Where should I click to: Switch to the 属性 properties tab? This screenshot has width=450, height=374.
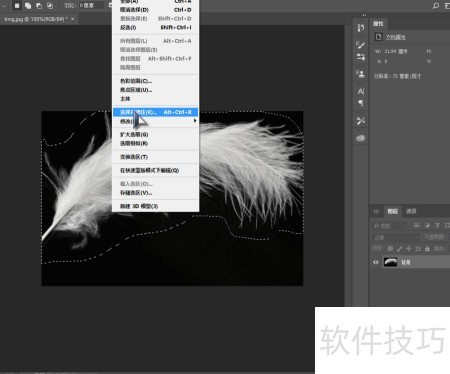378,24
